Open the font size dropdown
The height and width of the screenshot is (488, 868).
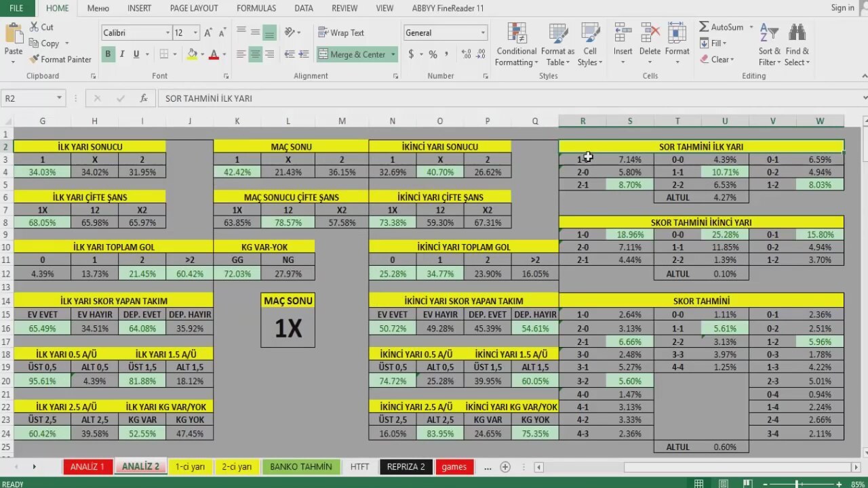[195, 33]
